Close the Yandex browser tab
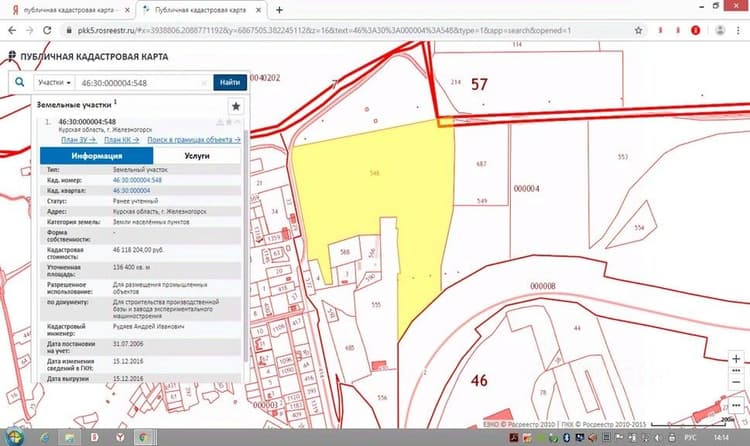Screen dimensions: 750x446 tap(127, 10)
